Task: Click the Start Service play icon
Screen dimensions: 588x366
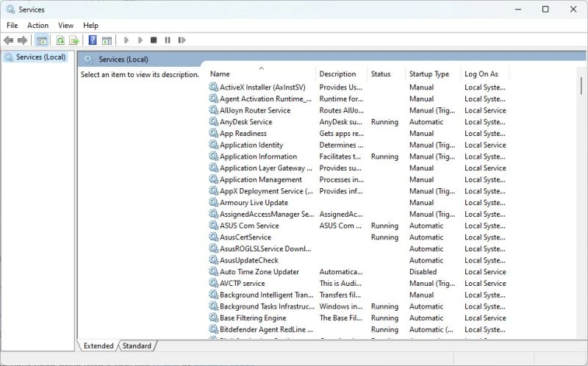Action: [126, 40]
